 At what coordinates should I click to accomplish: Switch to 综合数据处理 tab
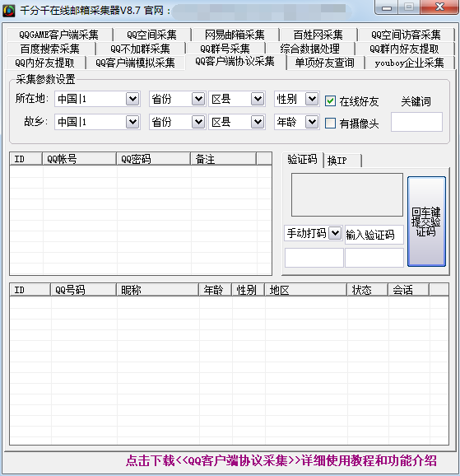(x=310, y=49)
